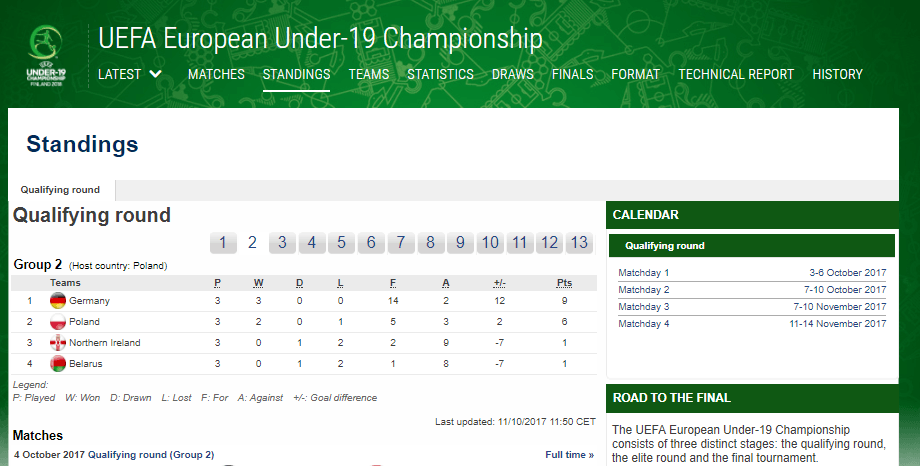This screenshot has height=466, width=920.
Task: Click the Germany flag icon
Action: click(x=58, y=301)
